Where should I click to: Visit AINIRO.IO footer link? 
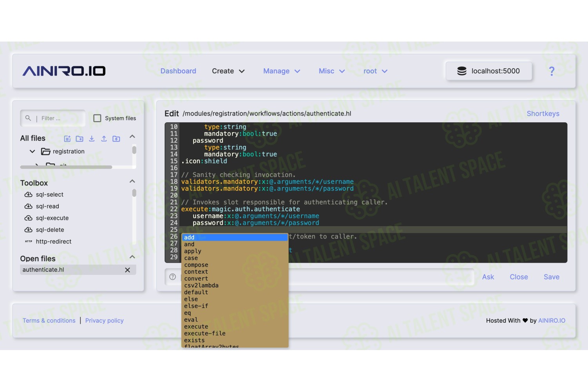pos(552,321)
